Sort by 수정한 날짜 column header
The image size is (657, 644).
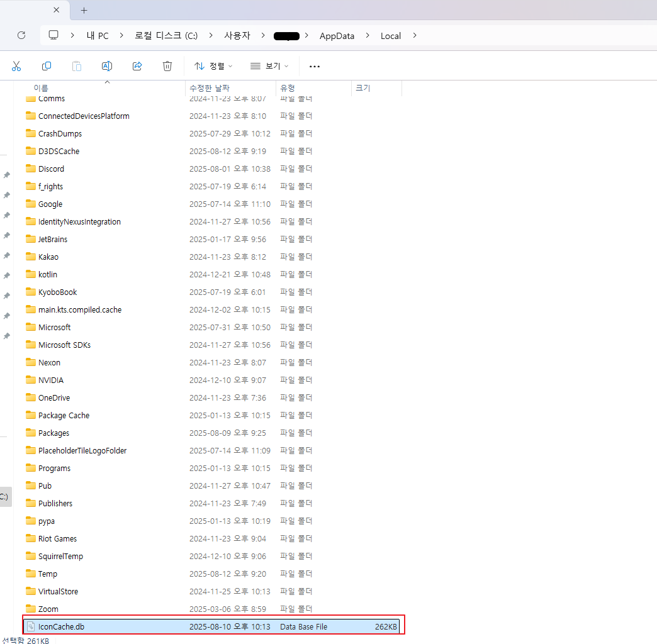[x=210, y=88]
